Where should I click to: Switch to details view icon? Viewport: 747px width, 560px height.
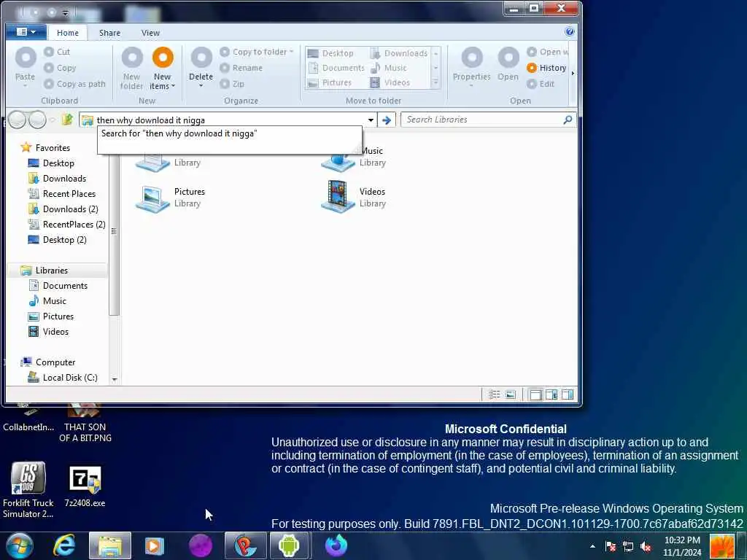(495, 394)
